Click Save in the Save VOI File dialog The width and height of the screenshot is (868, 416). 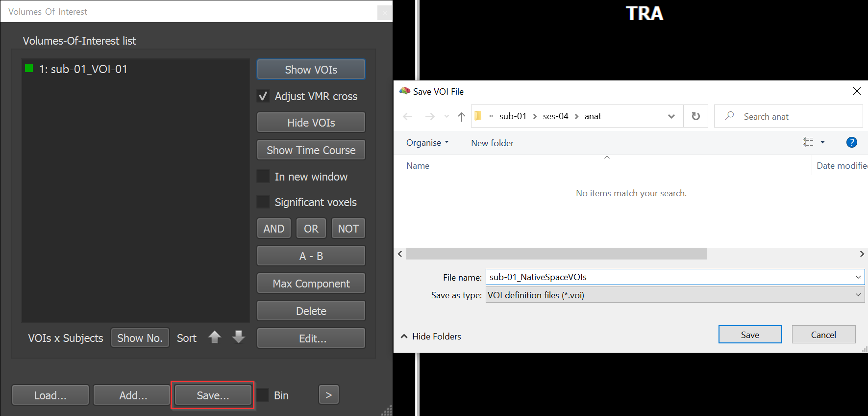[x=750, y=335]
